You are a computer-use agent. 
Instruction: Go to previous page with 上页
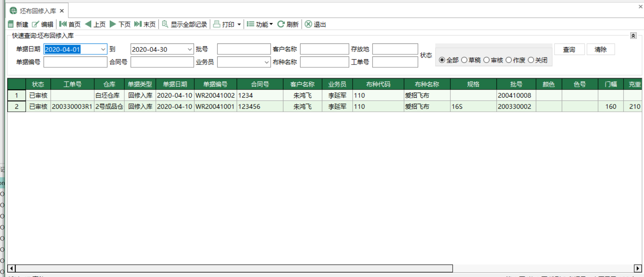click(x=95, y=24)
